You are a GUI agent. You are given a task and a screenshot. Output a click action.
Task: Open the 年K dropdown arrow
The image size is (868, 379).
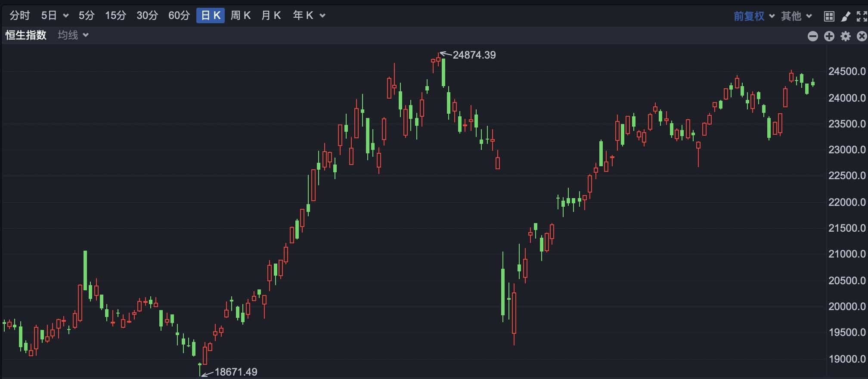322,16
